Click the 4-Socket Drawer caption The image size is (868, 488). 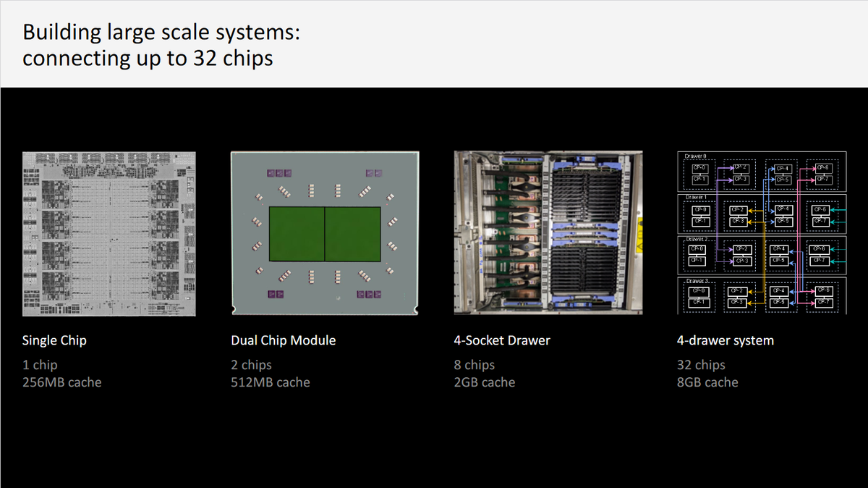pyautogui.click(x=501, y=340)
